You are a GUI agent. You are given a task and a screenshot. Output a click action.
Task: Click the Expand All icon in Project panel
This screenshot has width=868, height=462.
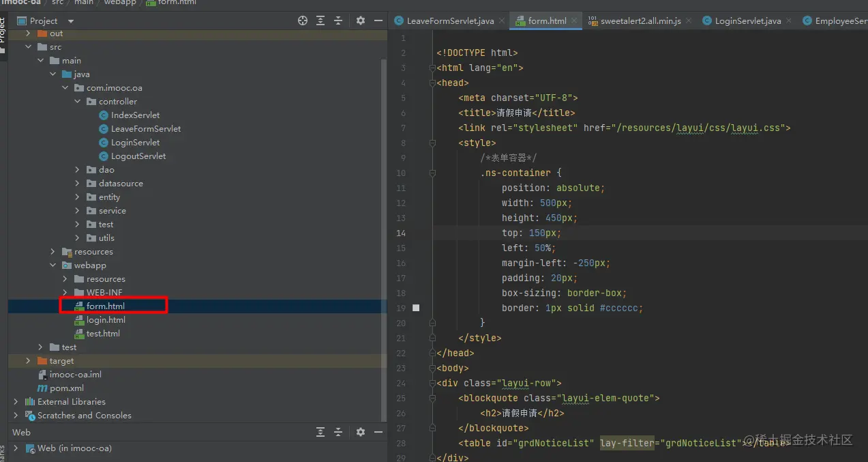click(320, 21)
